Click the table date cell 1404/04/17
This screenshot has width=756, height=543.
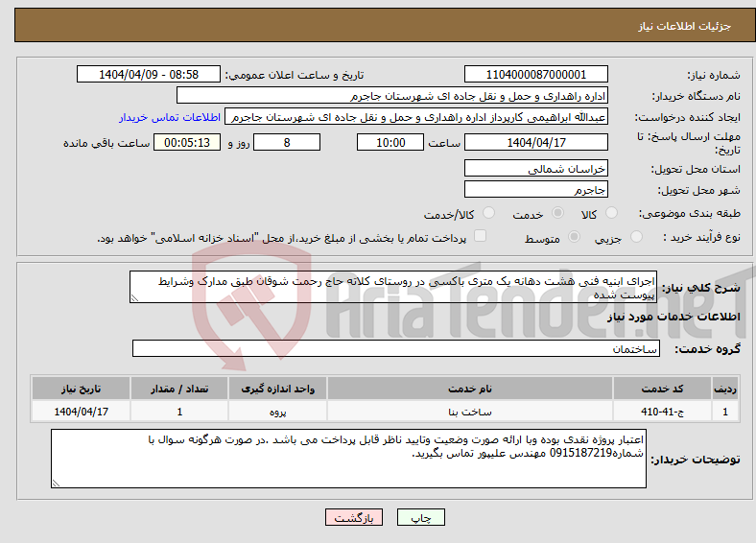81,412
